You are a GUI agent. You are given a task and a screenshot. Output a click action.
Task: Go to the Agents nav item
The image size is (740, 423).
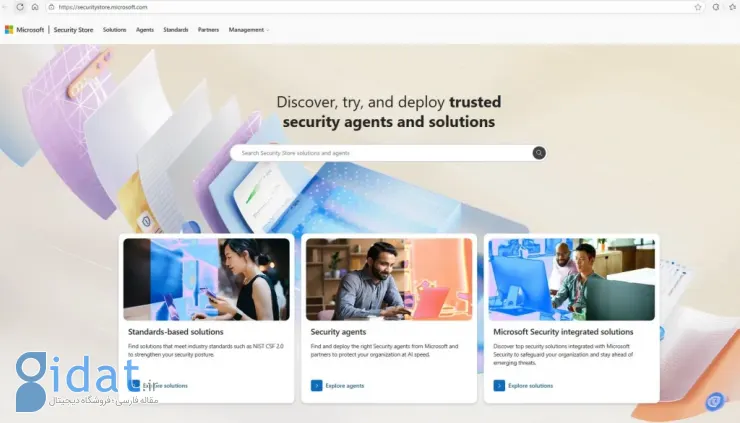point(145,30)
